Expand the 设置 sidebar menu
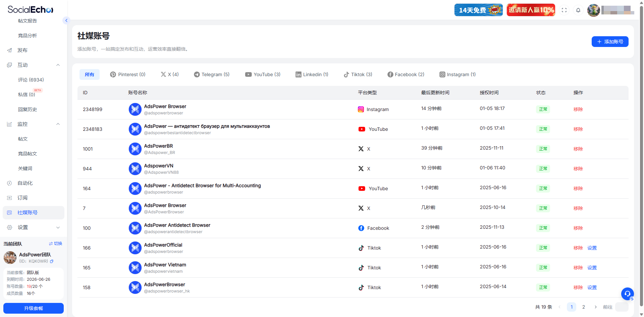Viewport: 644px width, 317px height. [x=58, y=227]
